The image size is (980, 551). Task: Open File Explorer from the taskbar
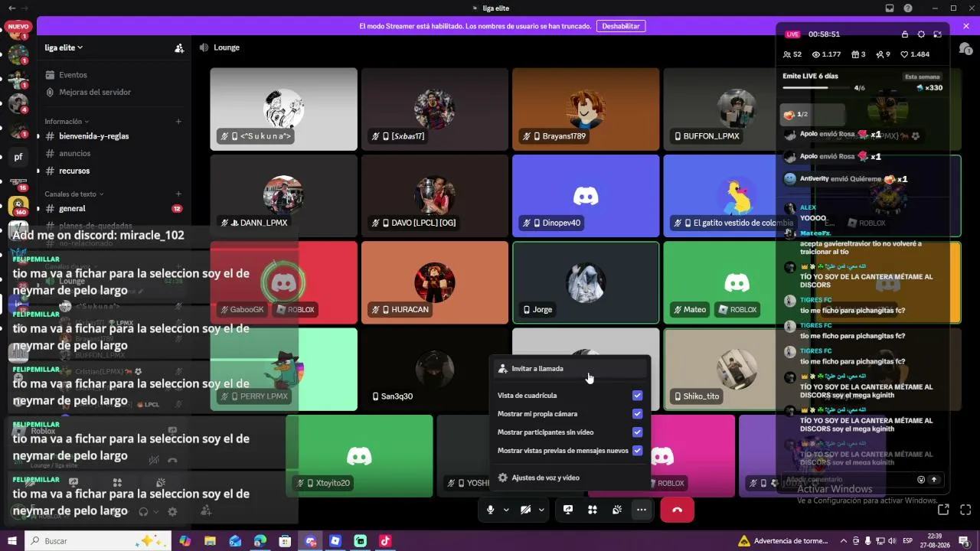[x=210, y=541]
